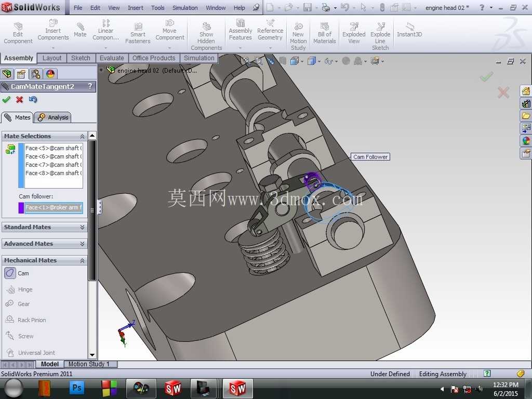
Task: Click the Model tab at bottom
Action: 49,364
